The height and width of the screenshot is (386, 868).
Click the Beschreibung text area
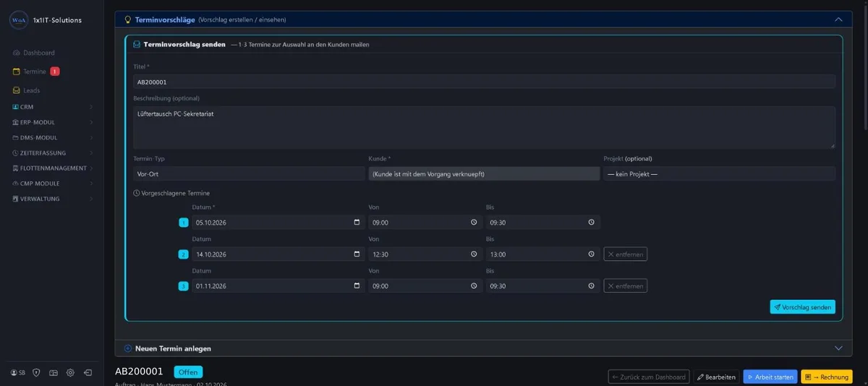[x=484, y=127]
